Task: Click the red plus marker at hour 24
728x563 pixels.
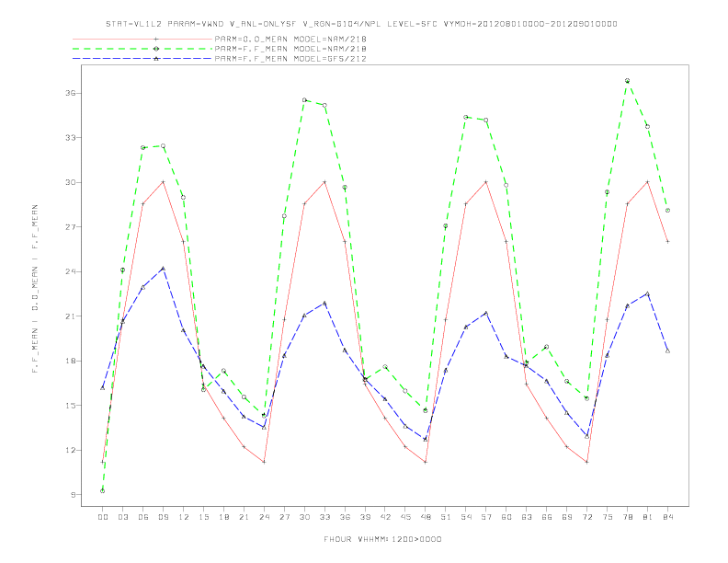Action: pos(264,462)
